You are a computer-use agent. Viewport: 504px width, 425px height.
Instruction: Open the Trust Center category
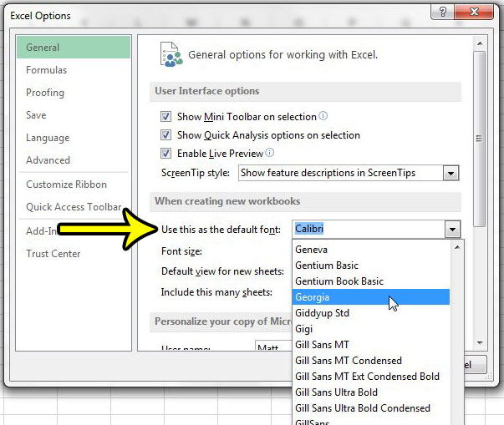point(74,254)
